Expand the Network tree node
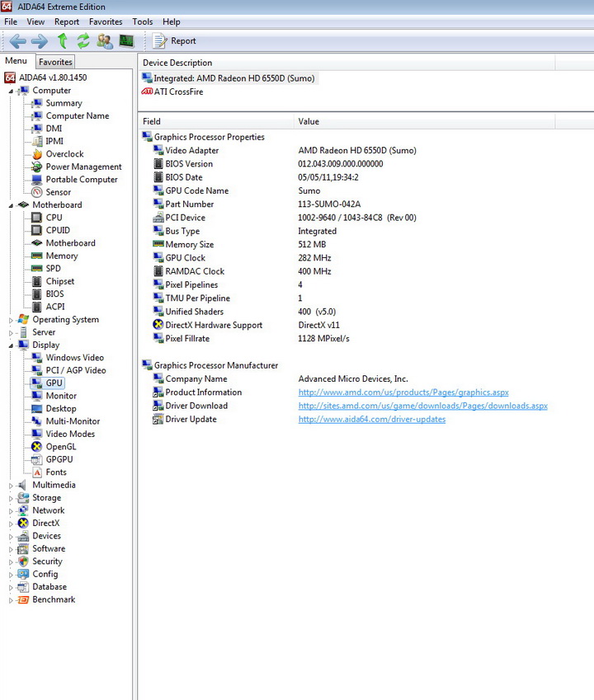Screen dimensions: 594x700 (x=11, y=510)
